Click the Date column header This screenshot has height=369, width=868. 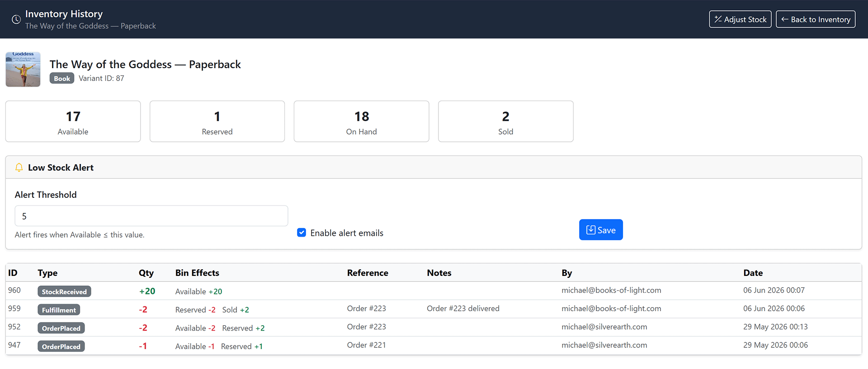tap(753, 273)
